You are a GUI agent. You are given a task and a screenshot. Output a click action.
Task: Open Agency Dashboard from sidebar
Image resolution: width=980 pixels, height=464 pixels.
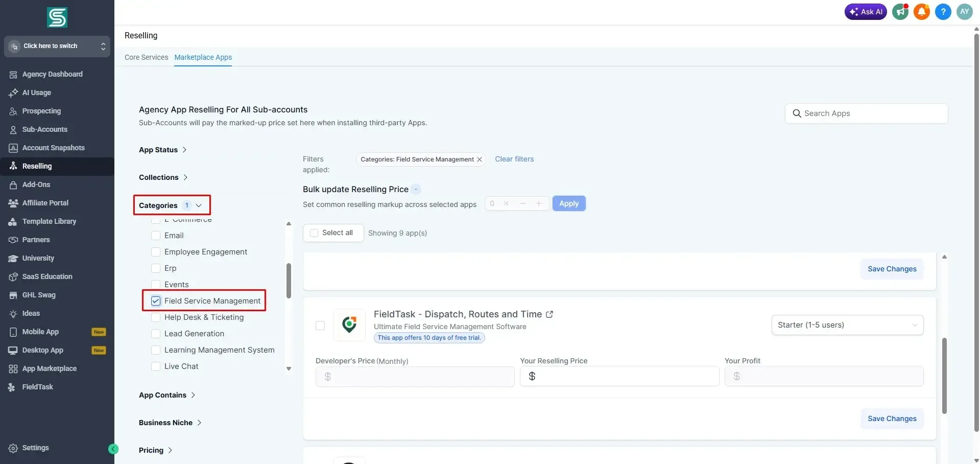point(52,74)
